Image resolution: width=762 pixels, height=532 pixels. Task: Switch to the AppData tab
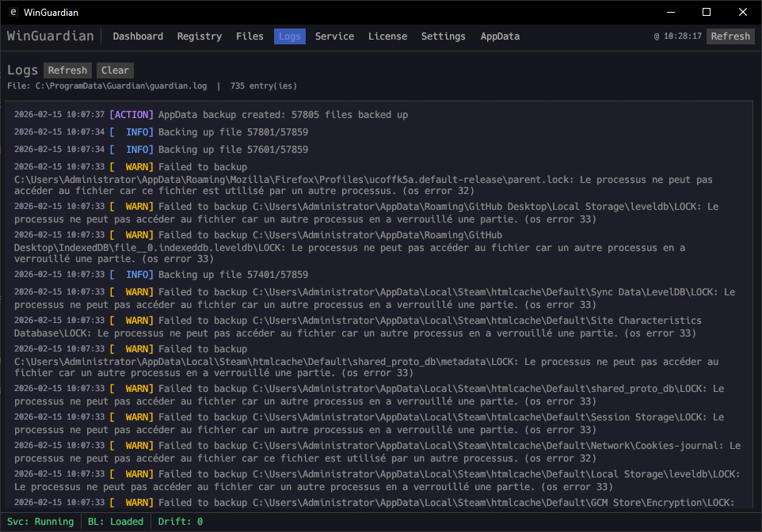[x=500, y=36]
